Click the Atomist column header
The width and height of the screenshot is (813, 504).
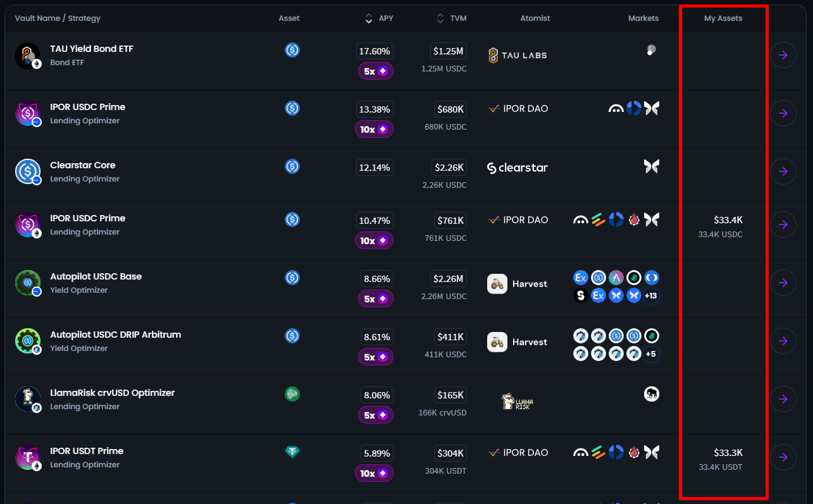coord(535,18)
